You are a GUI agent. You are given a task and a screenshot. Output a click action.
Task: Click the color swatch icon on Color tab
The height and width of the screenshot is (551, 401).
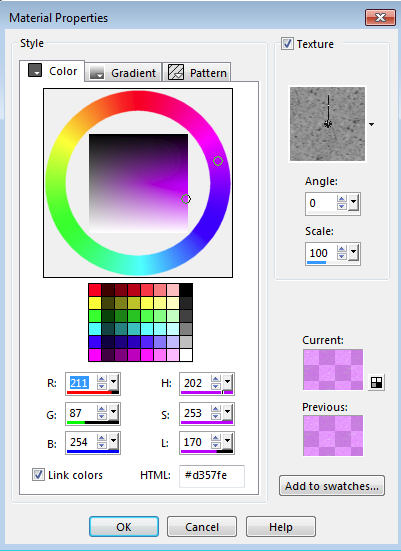click(35, 70)
